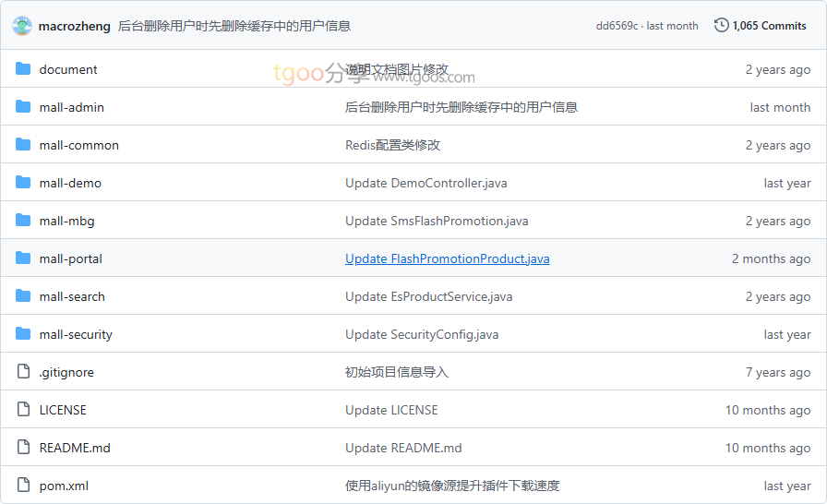Open the mall-common folder
This screenshot has width=827, height=504.
pyautogui.click(x=78, y=145)
